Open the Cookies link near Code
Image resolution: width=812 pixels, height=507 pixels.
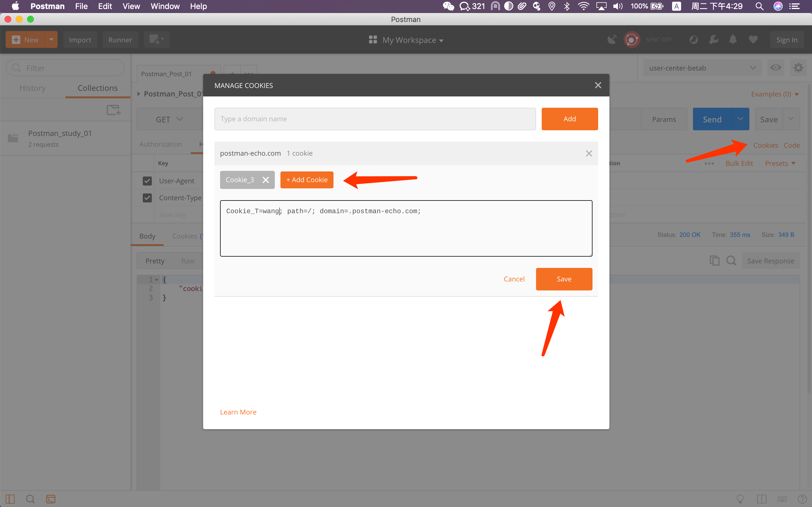tap(765, 145)
